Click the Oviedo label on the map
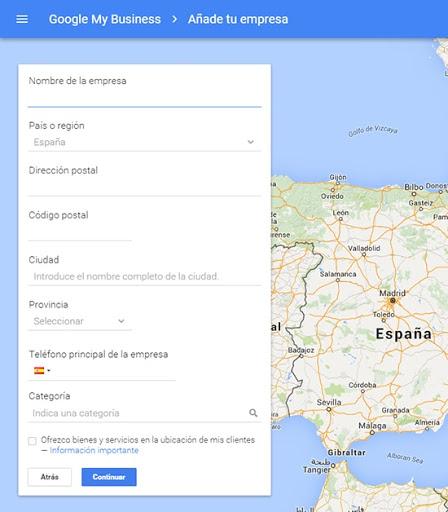448x512 pixels. tap(332, 196)
